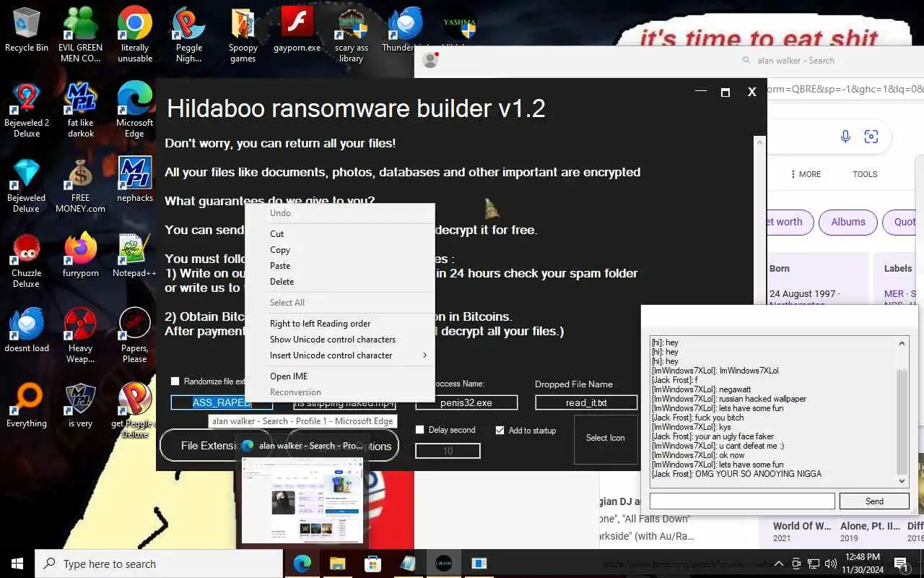This screenshot has height=578, width=924.
Task: Open the Recycle Bin desktop icon
Action: coord(27,30)
